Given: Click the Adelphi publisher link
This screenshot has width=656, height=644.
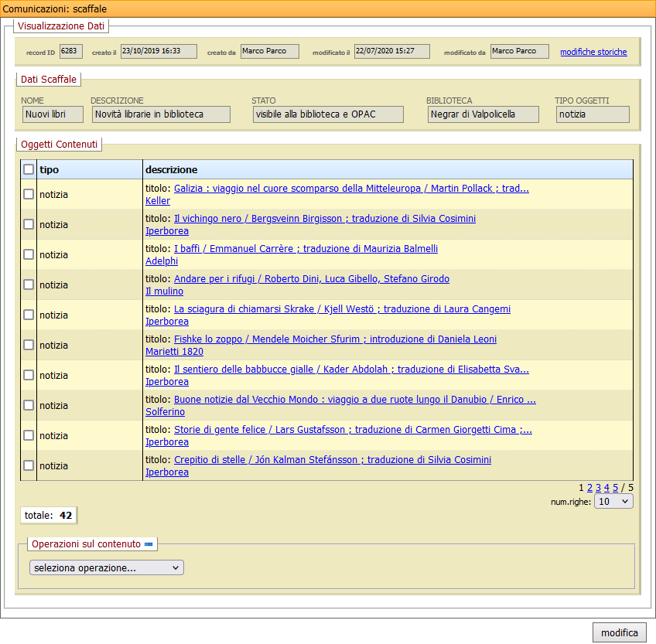Looking at the screenshot, I should [162, 261].
